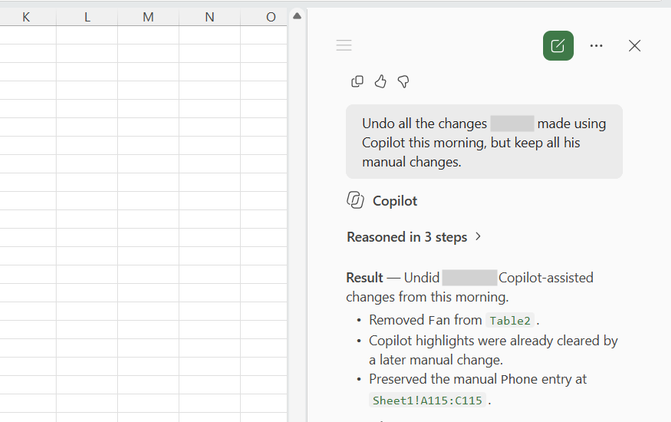Close the Copilot pane
The image size is (671, 422).
pos(634,46)
